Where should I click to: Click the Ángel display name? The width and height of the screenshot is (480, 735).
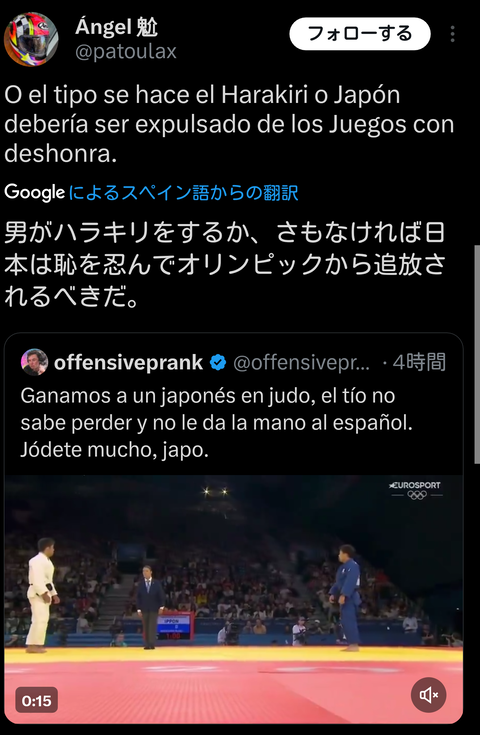(x=117, y=27)
